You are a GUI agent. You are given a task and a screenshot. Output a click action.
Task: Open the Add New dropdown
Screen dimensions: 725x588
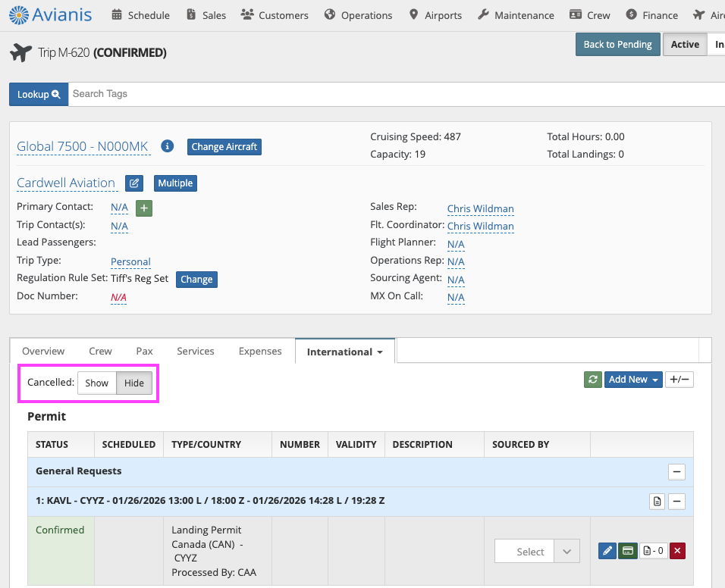coord(633,380)
